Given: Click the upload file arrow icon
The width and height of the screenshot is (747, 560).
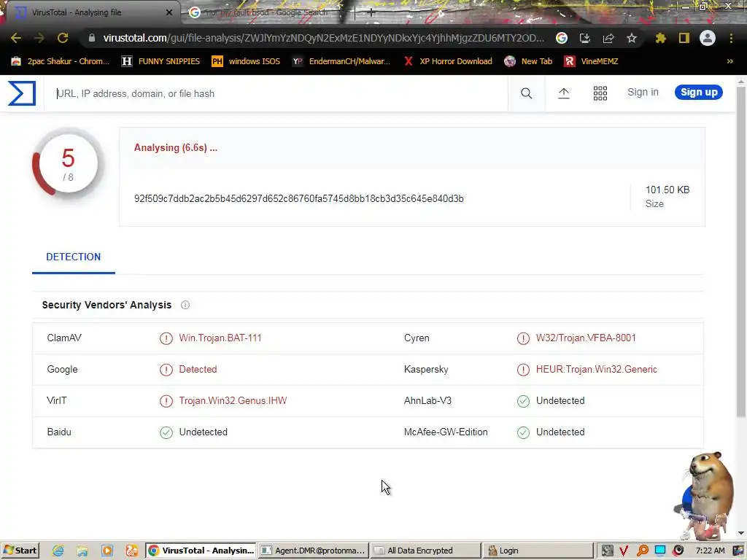Looking at the screenshot, I should (564, 93).
